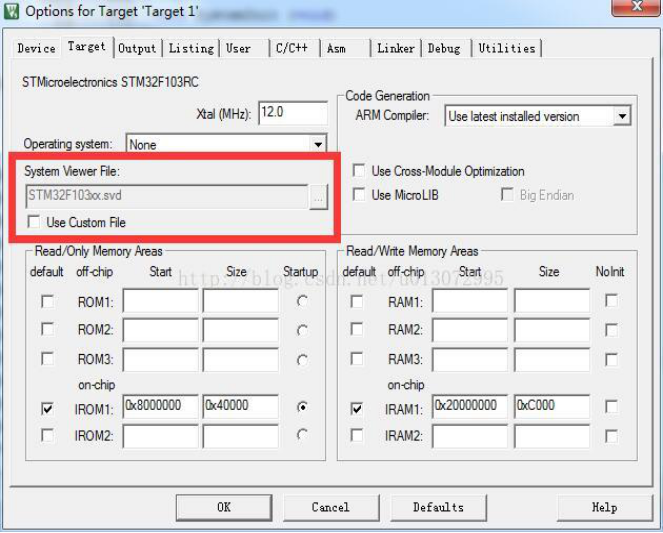Image resolution: width=663 pixels, height=533 pixels.
Task: Switch to the Debug tab
Action: coord(444,48)
